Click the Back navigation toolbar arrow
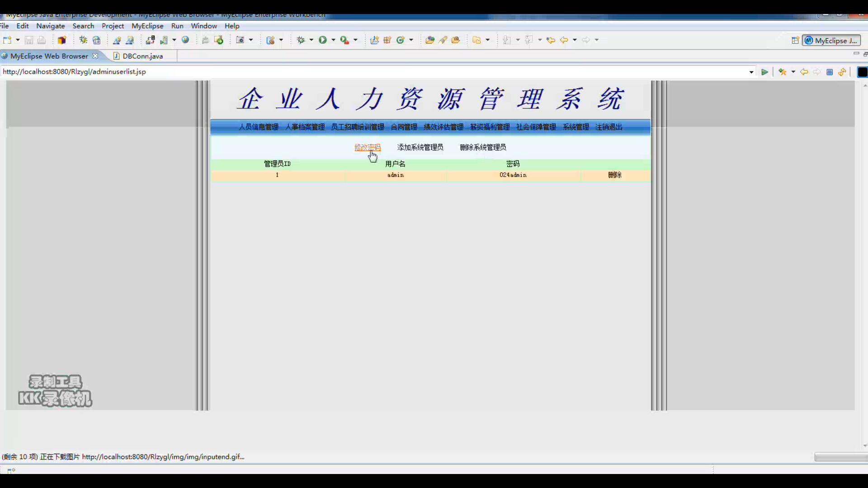This screenshot has height=488, width=868. click(564, 40)
